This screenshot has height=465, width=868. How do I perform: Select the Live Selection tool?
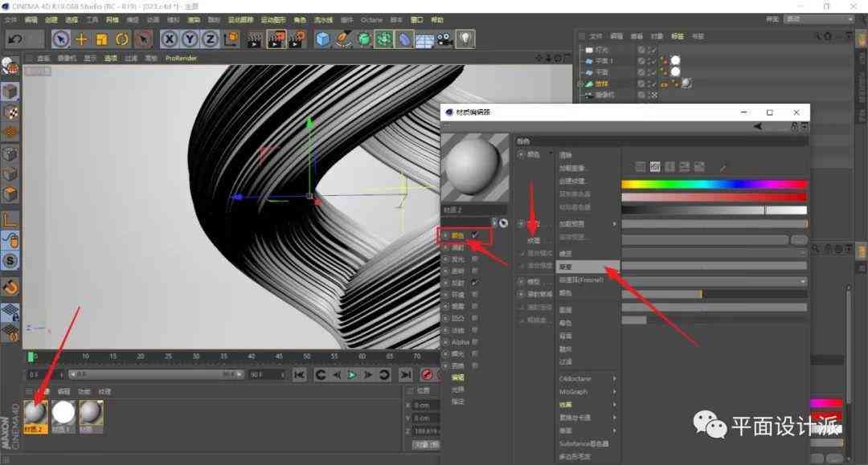(61, 39)
